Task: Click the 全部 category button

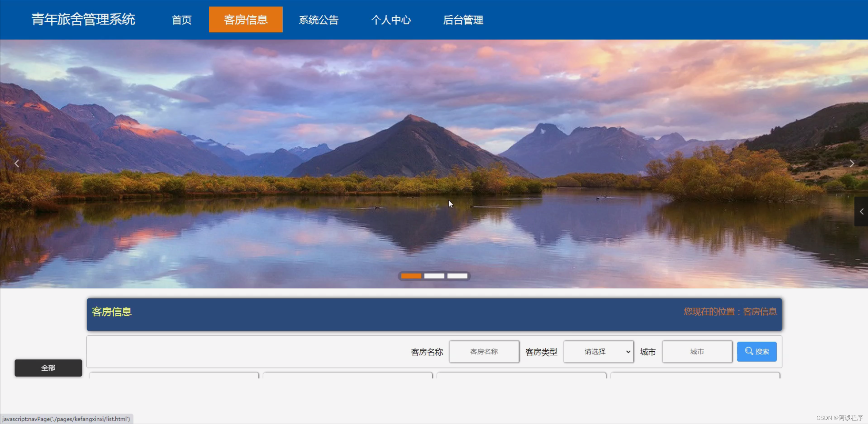Action: (48, 368)
